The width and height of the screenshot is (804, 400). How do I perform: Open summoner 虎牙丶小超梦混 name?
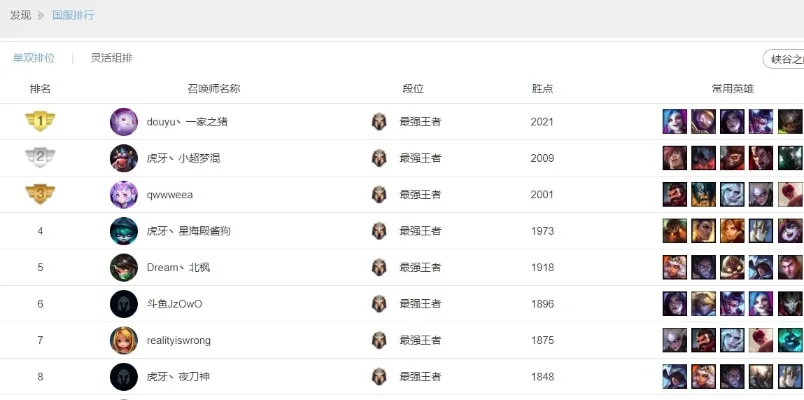(x=184, y=158)
